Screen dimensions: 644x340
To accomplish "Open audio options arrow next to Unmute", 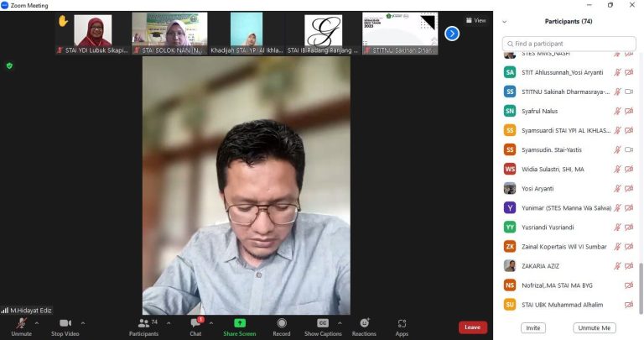I will pos(37,323).
